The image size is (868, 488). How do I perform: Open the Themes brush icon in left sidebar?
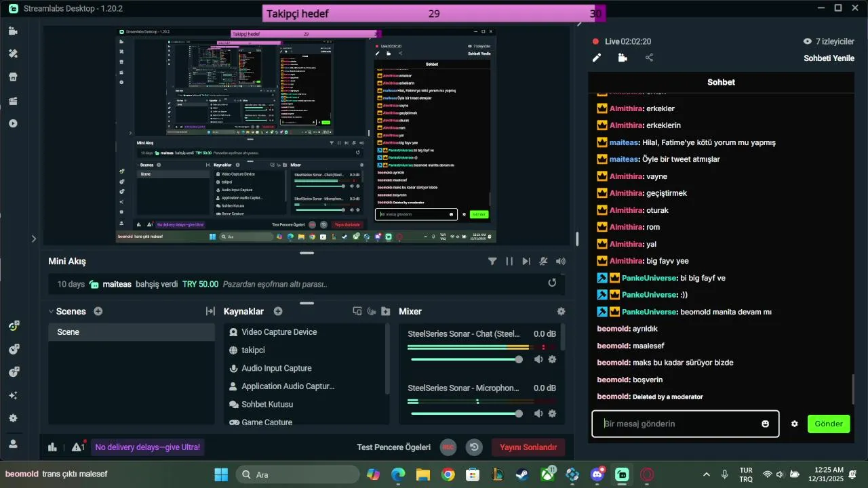[13, 54]
